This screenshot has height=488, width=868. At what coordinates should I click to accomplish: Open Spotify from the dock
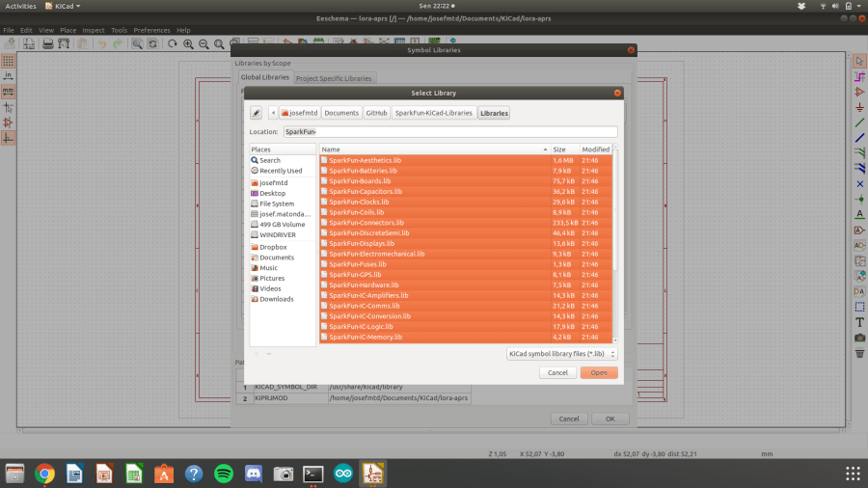point(224,474)
